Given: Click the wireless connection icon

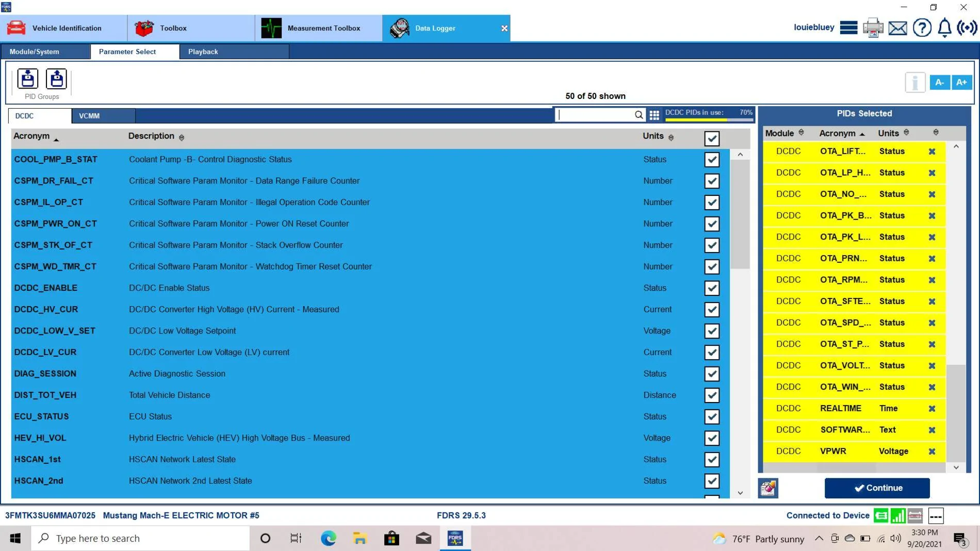Looking at the screenshot, I should point(967,28).
